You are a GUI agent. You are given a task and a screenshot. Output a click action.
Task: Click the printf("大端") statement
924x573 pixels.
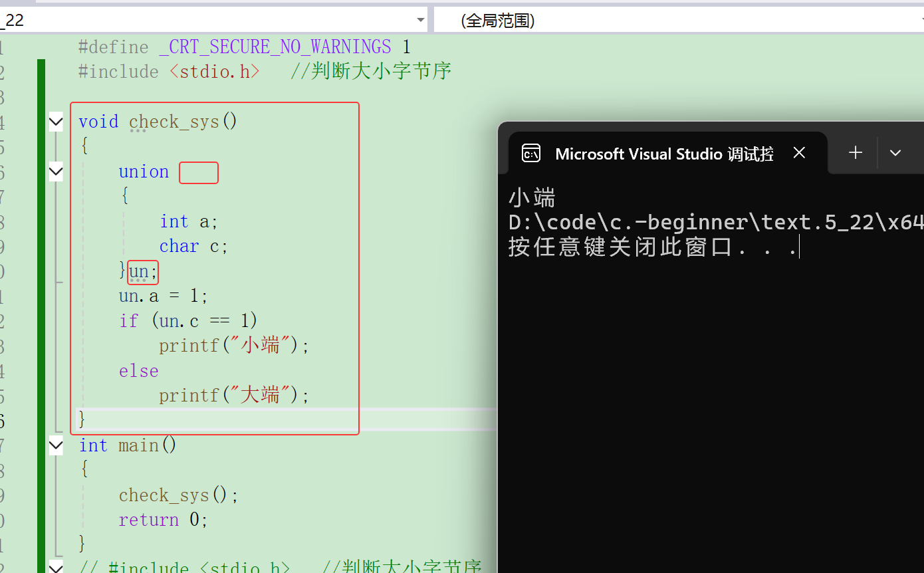[234, 396]
